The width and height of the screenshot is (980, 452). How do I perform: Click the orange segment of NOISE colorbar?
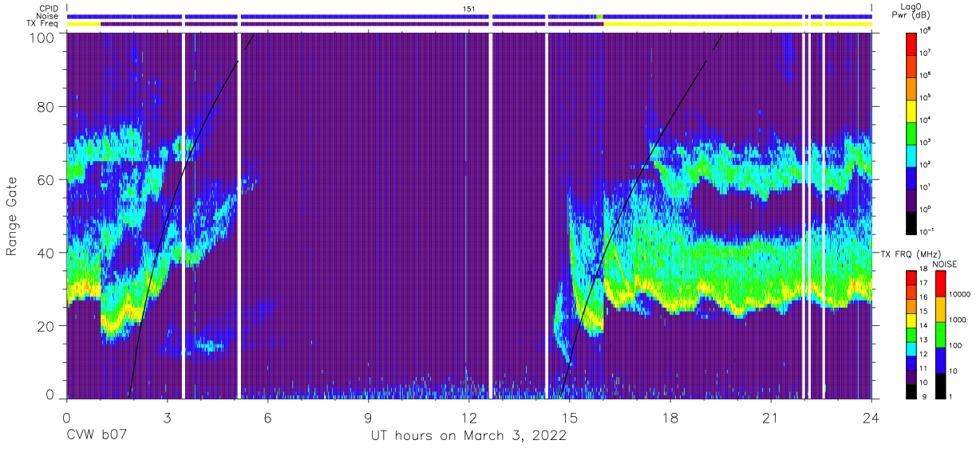click(x=939, y=309)
